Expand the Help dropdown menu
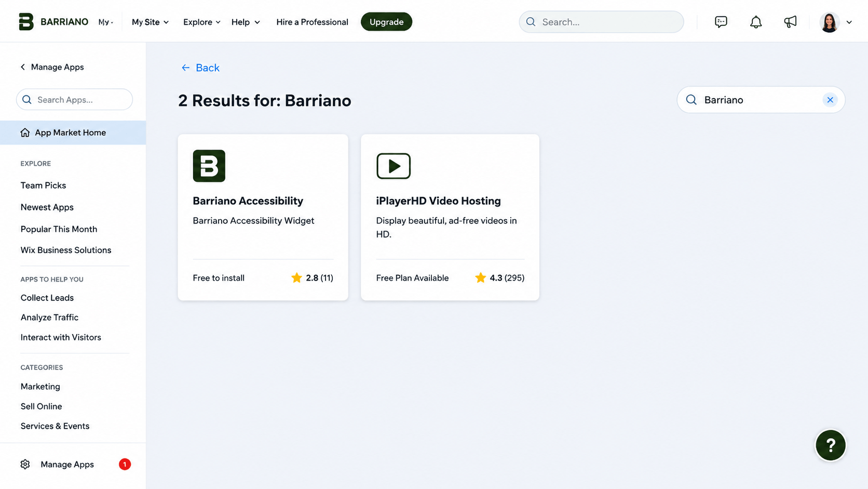868x489 pixels. click(246, 22)
